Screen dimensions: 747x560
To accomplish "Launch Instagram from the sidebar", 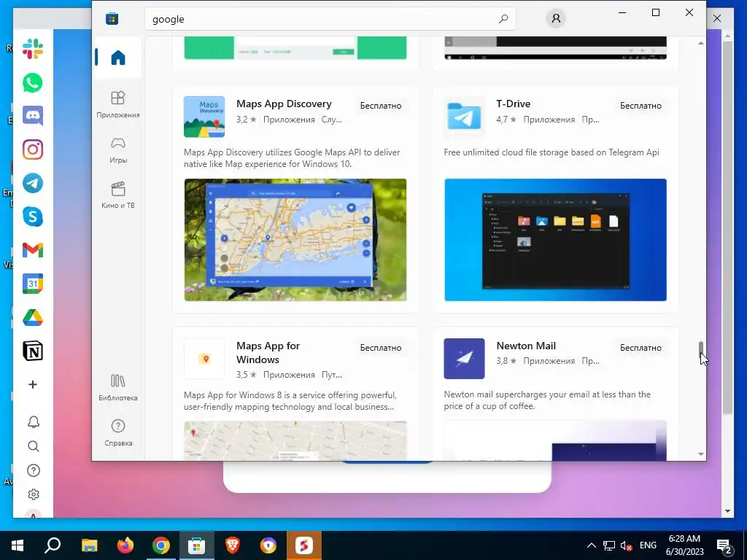I will (32, 149).
